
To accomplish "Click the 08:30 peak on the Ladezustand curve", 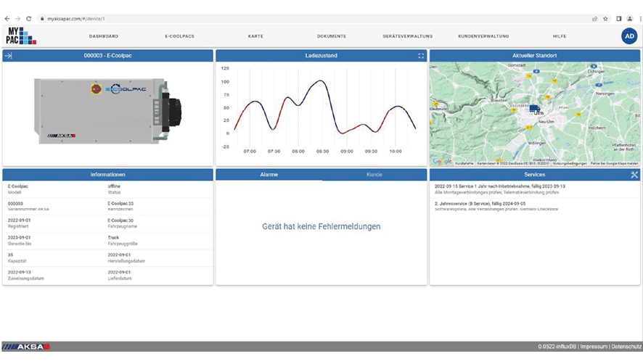I will point(321,80).
